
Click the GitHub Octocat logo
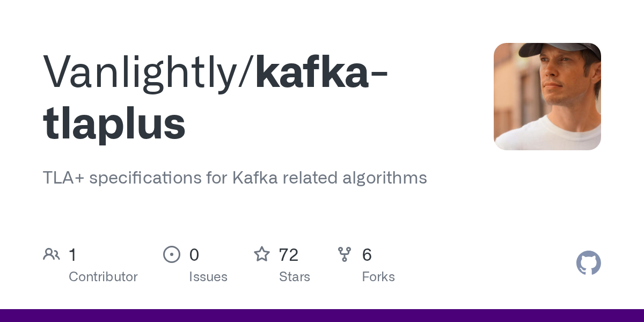[589, 263]
